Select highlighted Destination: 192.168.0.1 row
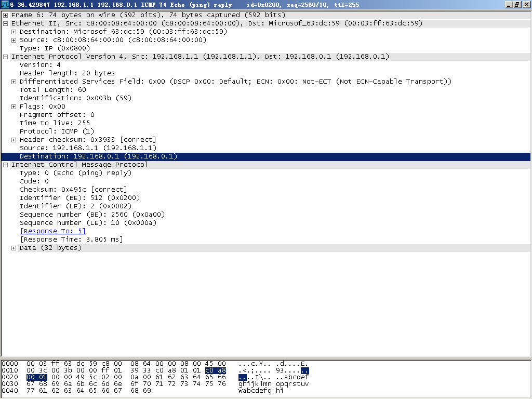The width and height of the screenshot is (532, 399). tap(266, 156)
